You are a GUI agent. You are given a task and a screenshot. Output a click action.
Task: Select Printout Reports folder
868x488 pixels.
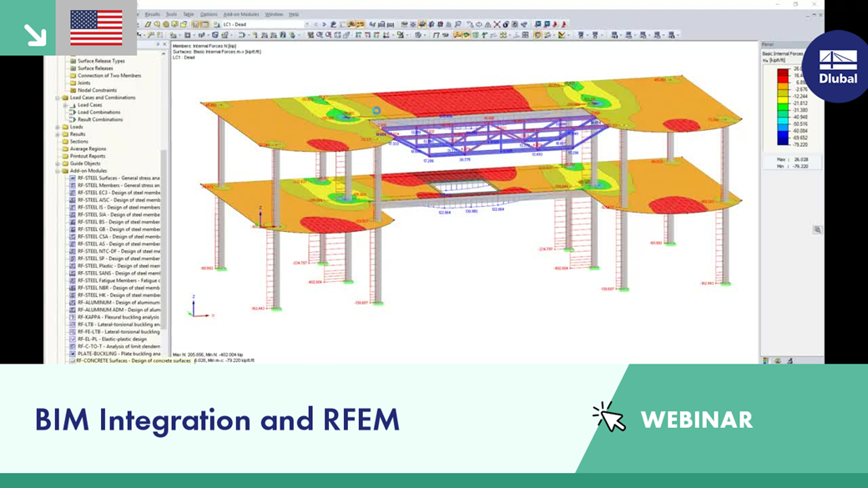(x=88, y=156)
